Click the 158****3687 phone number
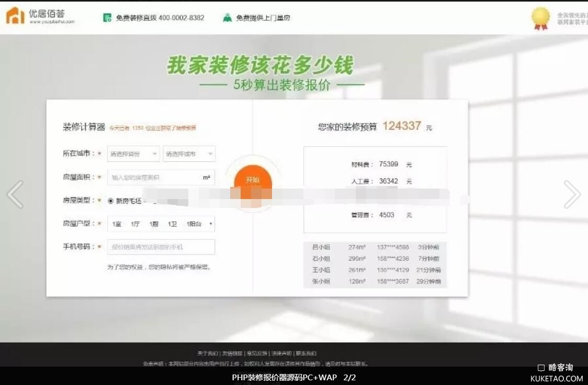Viewport: 588px width, 385px height. coord(393,281)
